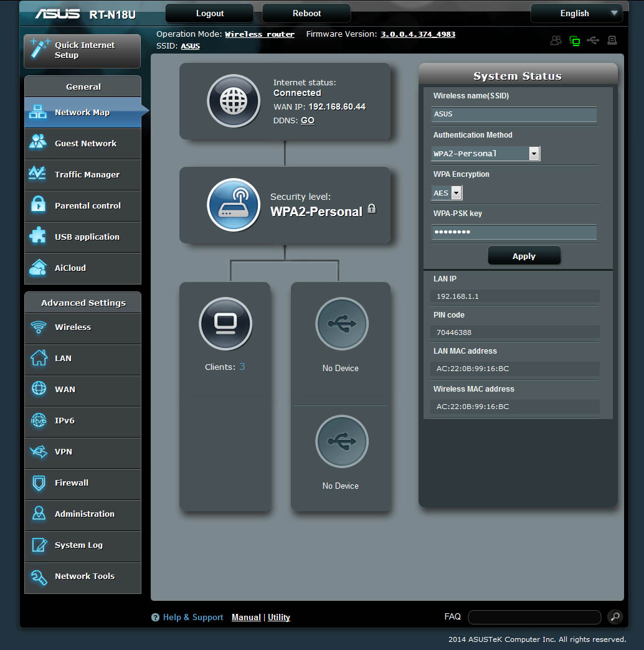Click the AiCloud house icon
Viewport: 644px width, 650px height.
coord(38,267)
